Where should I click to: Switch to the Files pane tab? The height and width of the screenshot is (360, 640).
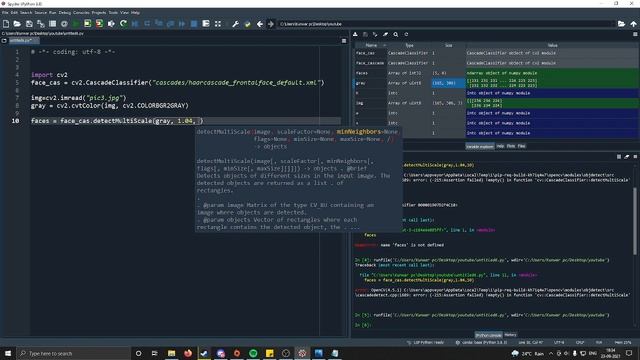coord(522,146)
